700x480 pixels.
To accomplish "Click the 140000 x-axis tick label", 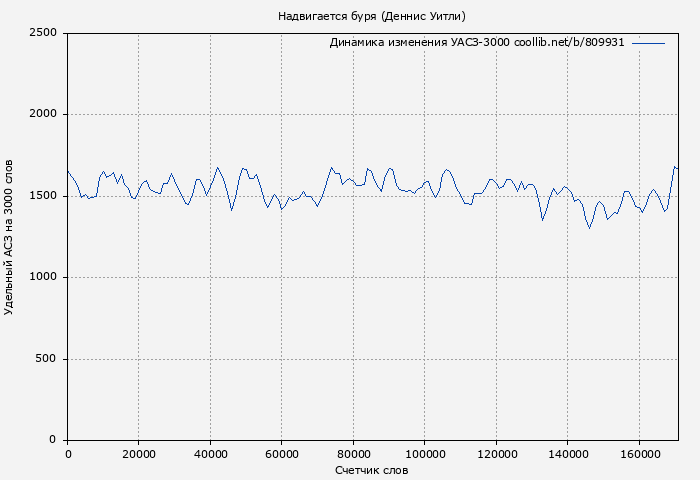I will tap(567, 453).
